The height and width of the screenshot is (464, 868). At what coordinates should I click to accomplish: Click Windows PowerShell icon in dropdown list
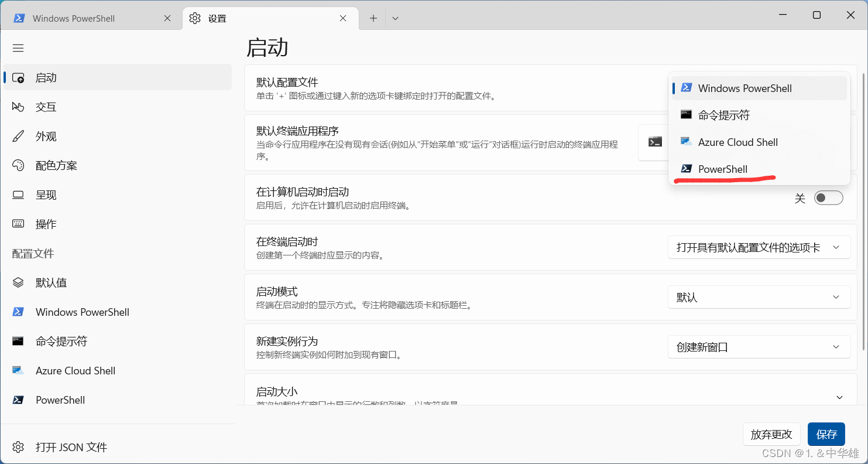pyautogui.click(x=687, y=88)
